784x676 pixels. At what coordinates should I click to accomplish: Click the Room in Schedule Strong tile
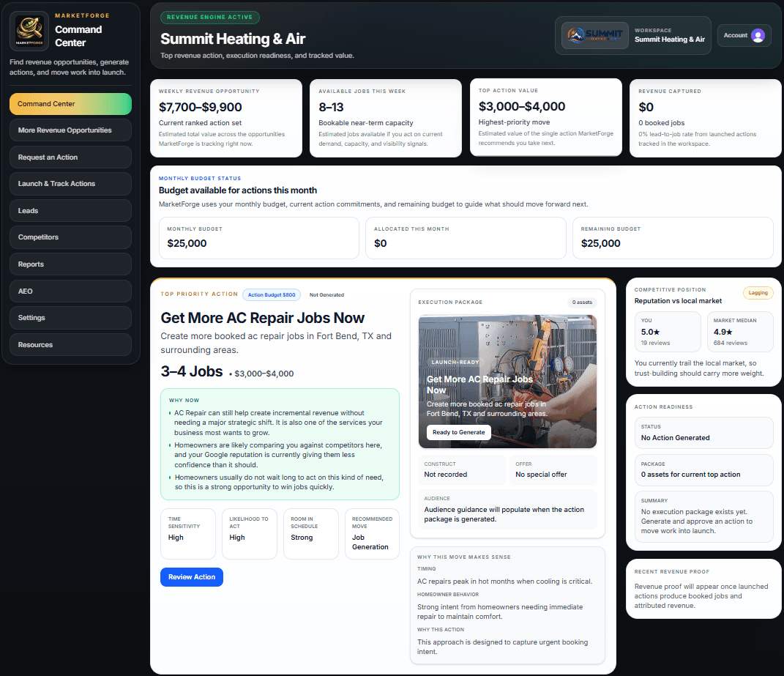pos(310,534)
